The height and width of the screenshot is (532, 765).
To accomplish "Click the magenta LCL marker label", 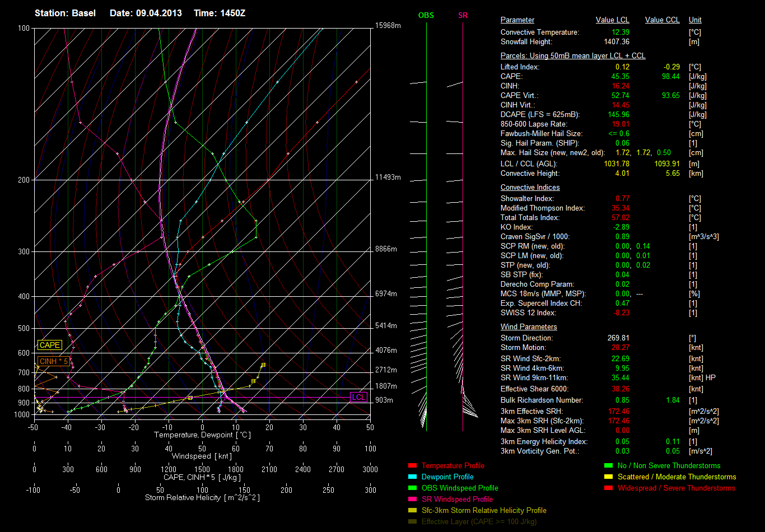I will tap(358, 397).
